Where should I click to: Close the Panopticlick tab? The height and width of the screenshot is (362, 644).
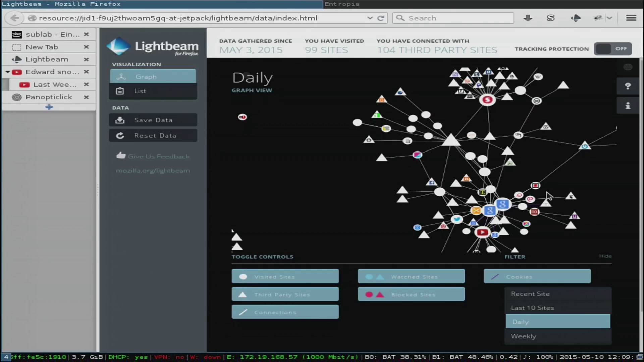coord(86,97)
